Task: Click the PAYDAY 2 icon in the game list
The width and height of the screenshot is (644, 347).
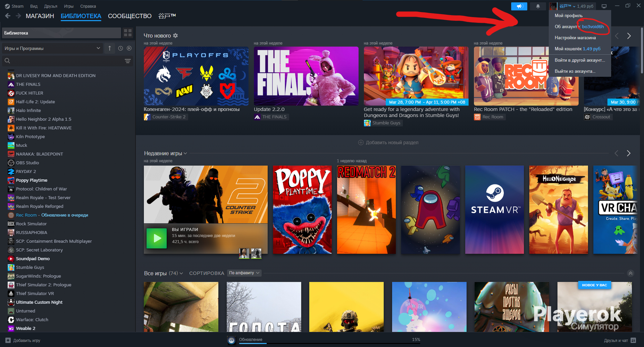Action: click(11, 171)
